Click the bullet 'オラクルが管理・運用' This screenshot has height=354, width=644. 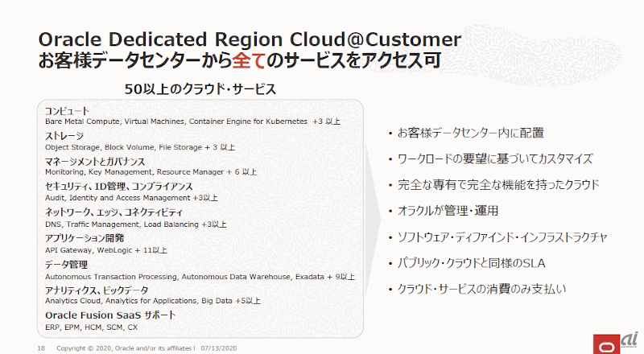(448, 211)
